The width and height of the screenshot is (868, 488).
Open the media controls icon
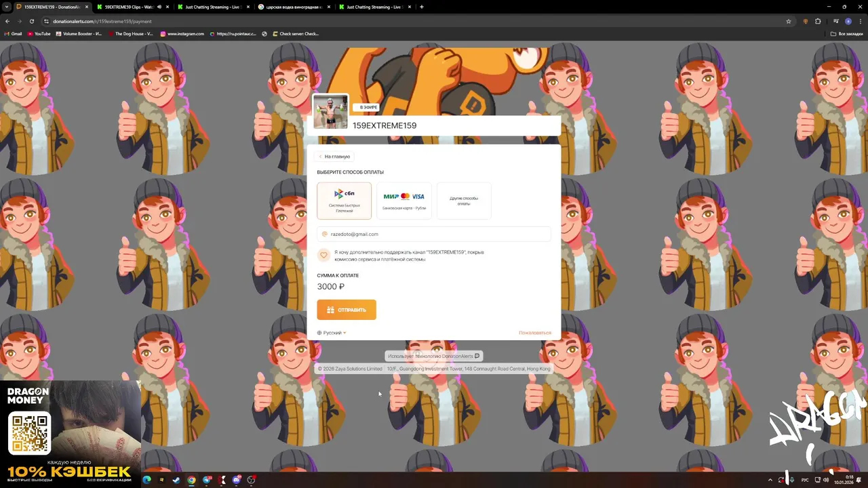[x=836, y=21]
